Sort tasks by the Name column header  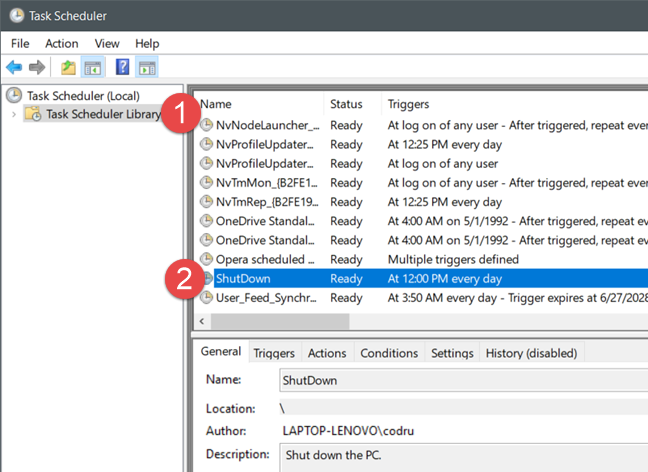(x=259, y=104)
